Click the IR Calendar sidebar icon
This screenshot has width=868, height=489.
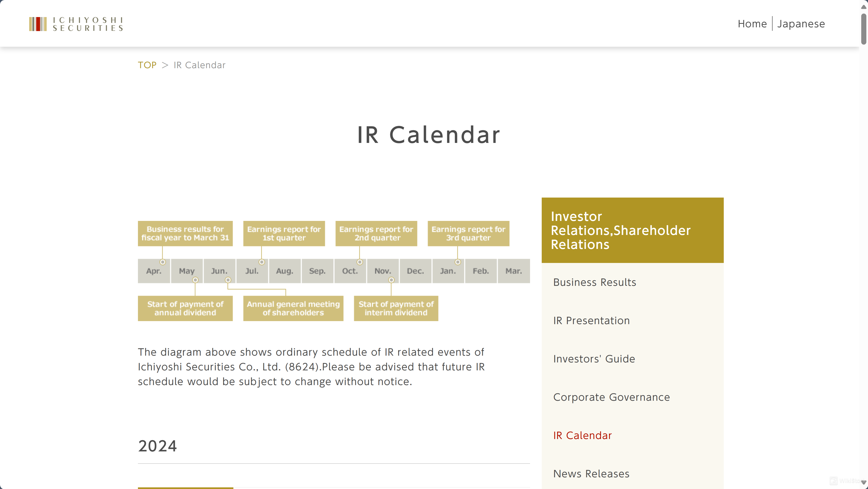click(x=583, y=435)
